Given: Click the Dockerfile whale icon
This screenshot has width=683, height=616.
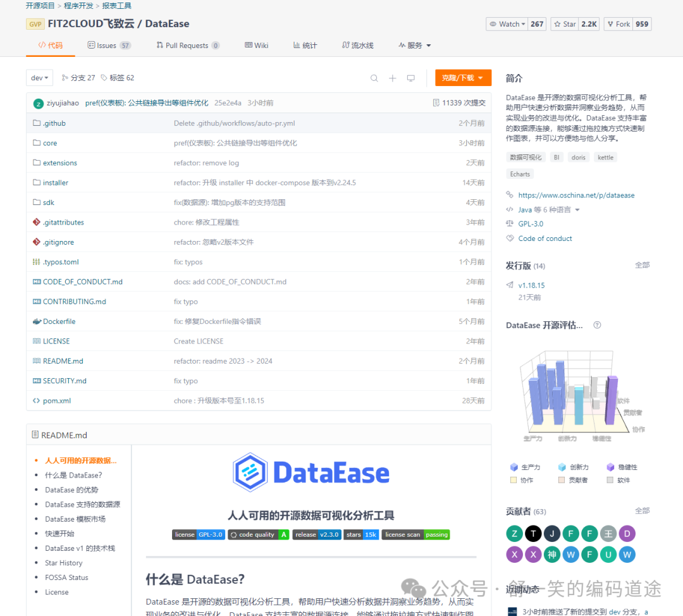Looking at the screenshot, I should tap(37, 321).
